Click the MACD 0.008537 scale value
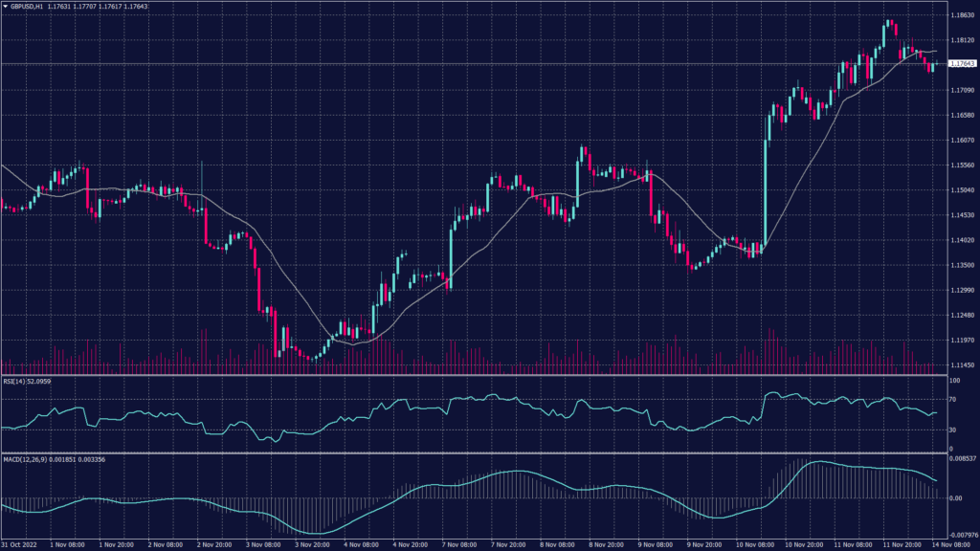Screen dimensions: 980x551 point(961,459)
